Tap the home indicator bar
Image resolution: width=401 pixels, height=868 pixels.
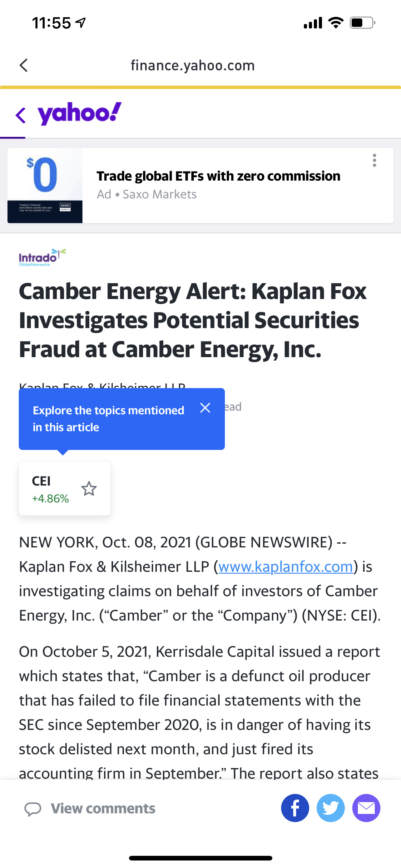(x=200, y=858)
